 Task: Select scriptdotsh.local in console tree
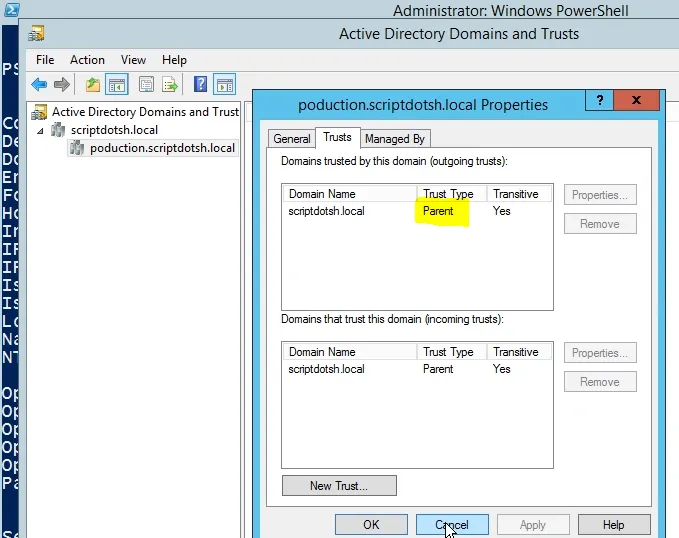point(114,130)
